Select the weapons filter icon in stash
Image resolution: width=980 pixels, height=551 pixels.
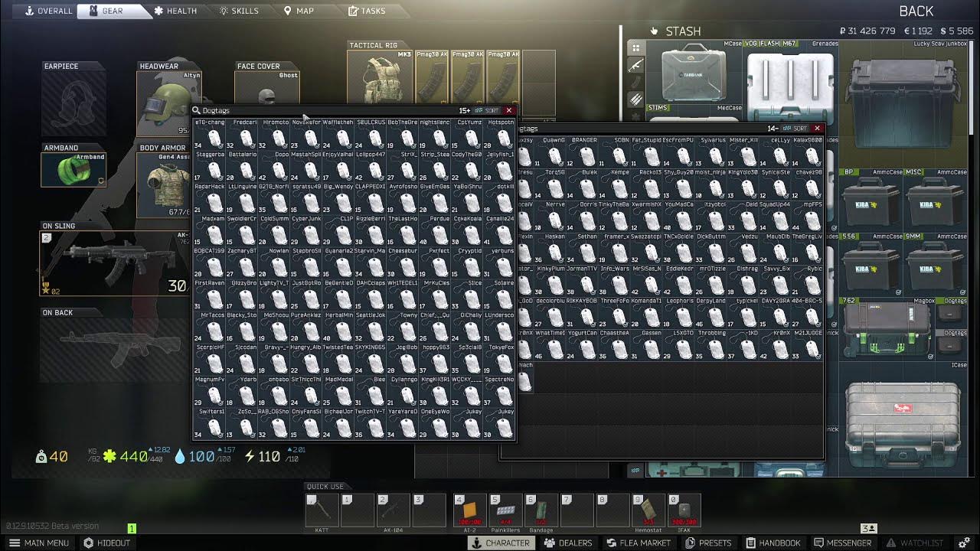(635, 66)
